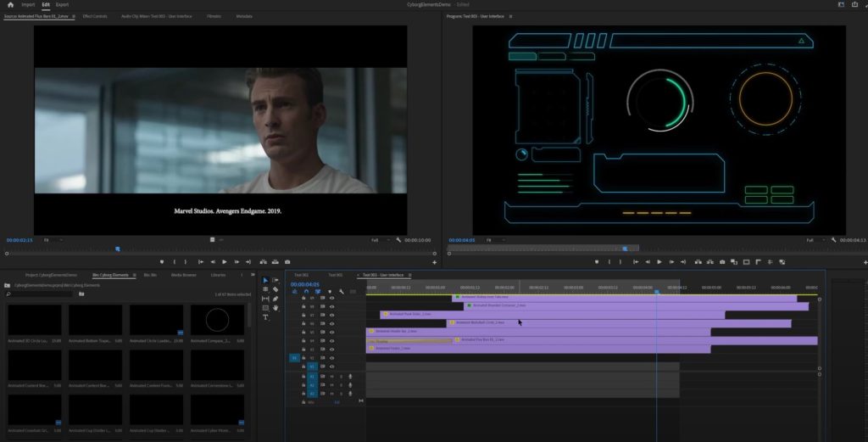Click Source monitor scrub playhead
The width and height of the screenshot is (868, 442).
point(117,249)
